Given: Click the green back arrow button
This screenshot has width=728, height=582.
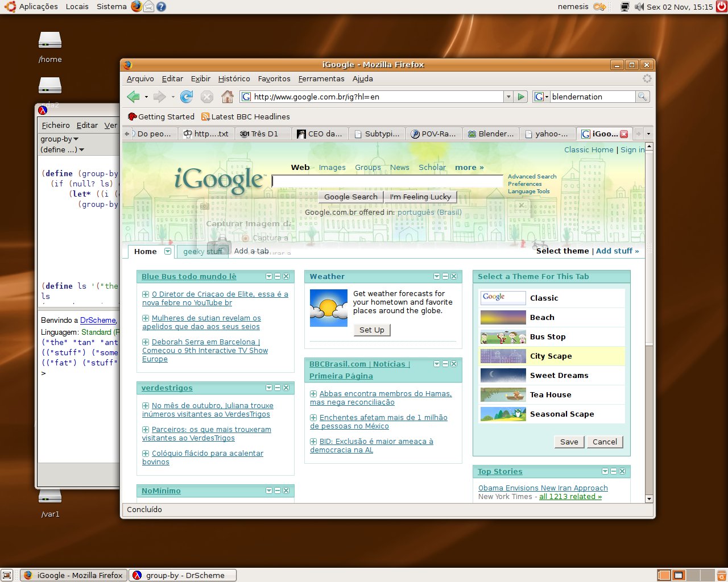Looking at the screenshot, I should pyautogui.click(x=133, y=97).
